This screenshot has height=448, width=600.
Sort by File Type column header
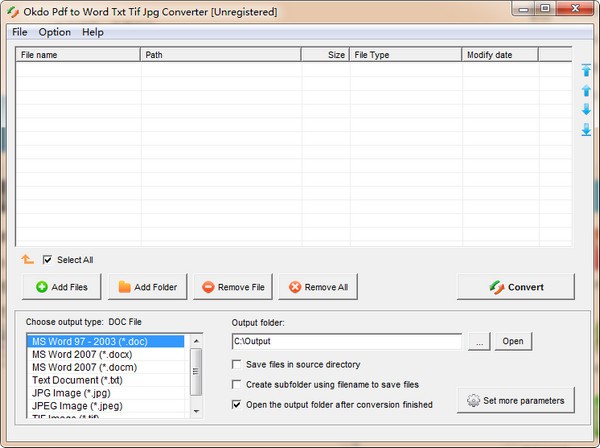click(x=406, y=55)
